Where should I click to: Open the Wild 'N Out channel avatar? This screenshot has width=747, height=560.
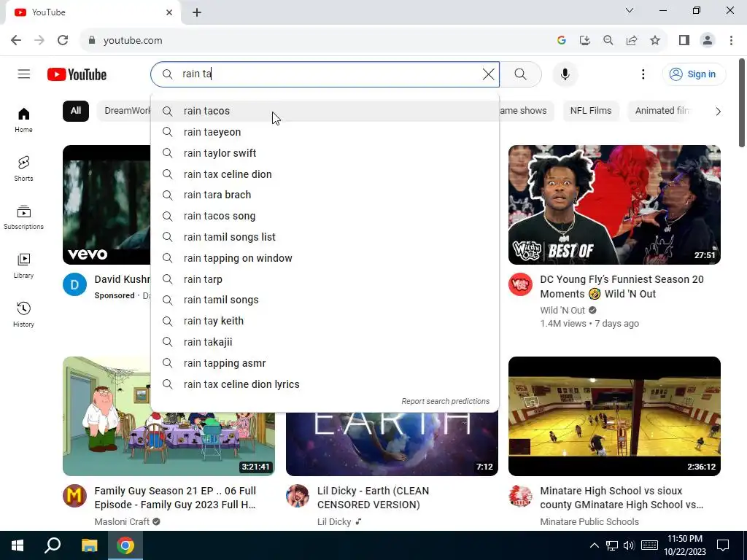click(520, 284)
